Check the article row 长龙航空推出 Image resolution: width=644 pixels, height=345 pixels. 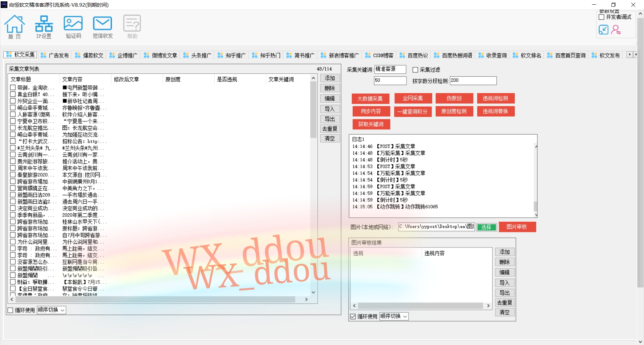pyautogui.click(x=13, y=128)
